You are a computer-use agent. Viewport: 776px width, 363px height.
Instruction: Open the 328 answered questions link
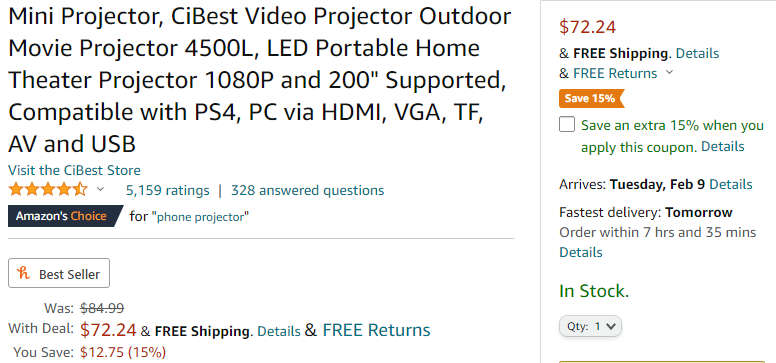point(307,190)
